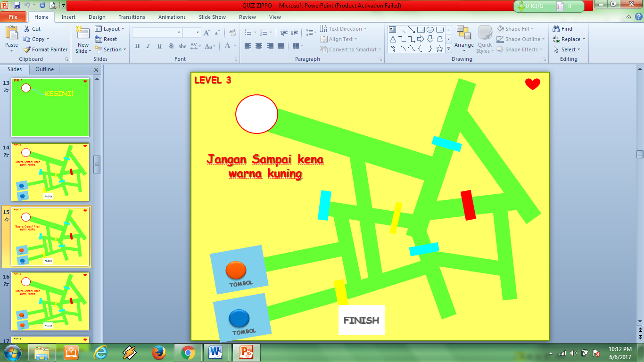
Task: Select the star shape in gallery
Action: click(439, 49)
